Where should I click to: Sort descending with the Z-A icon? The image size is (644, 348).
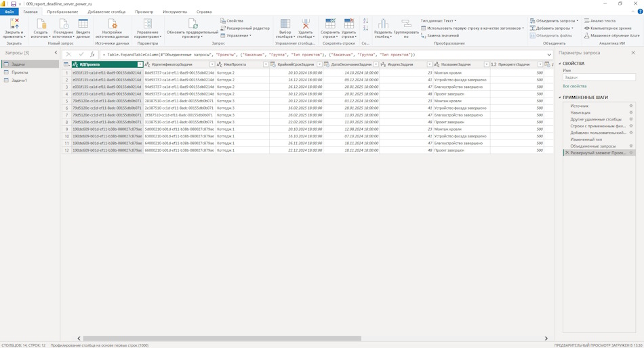(x=365, y=28)
